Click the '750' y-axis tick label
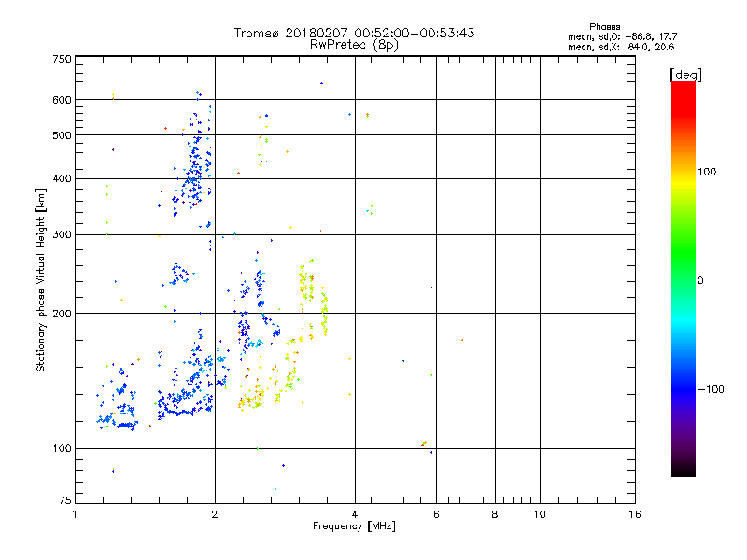747x560 pixels. pyautogui.click(x=62, y=59)
